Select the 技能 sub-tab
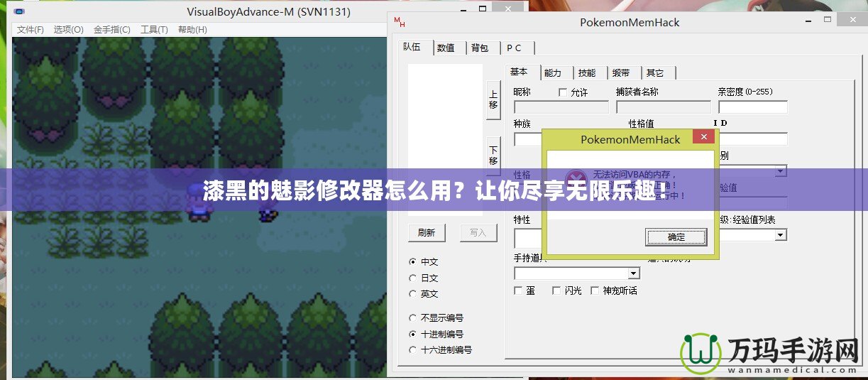This screenshot has width=868, height=380. (x=587, y=72)
